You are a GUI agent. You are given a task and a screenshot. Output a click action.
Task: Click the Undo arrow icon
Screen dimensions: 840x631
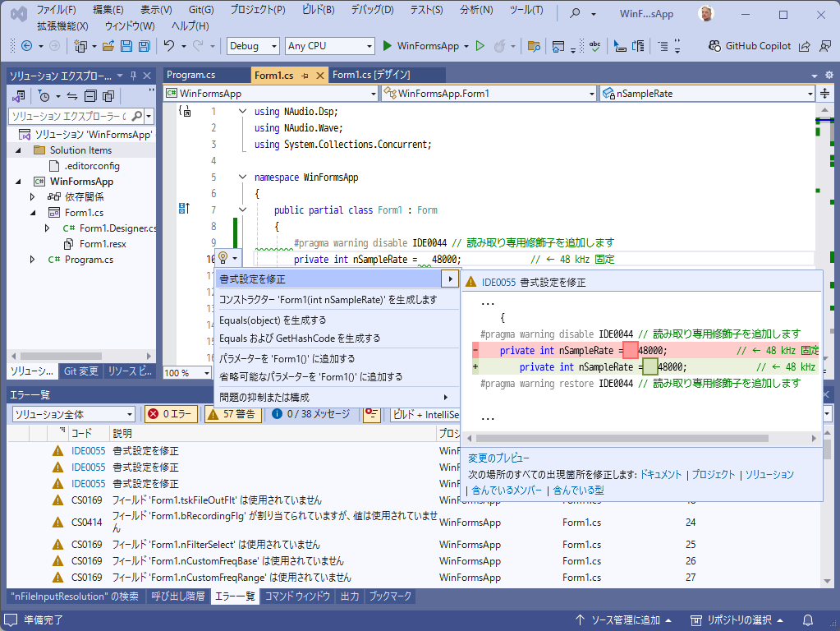tap(169, 46)
